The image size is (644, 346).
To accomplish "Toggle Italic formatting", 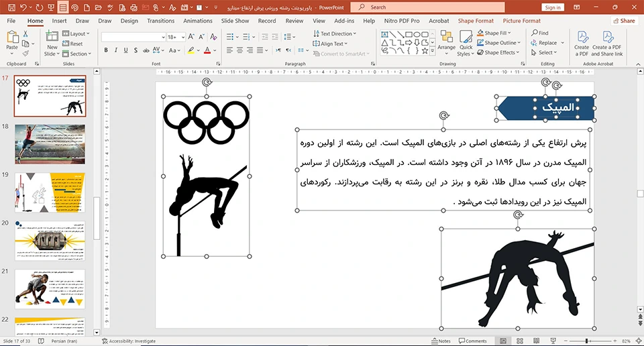I will pos(116,50).
